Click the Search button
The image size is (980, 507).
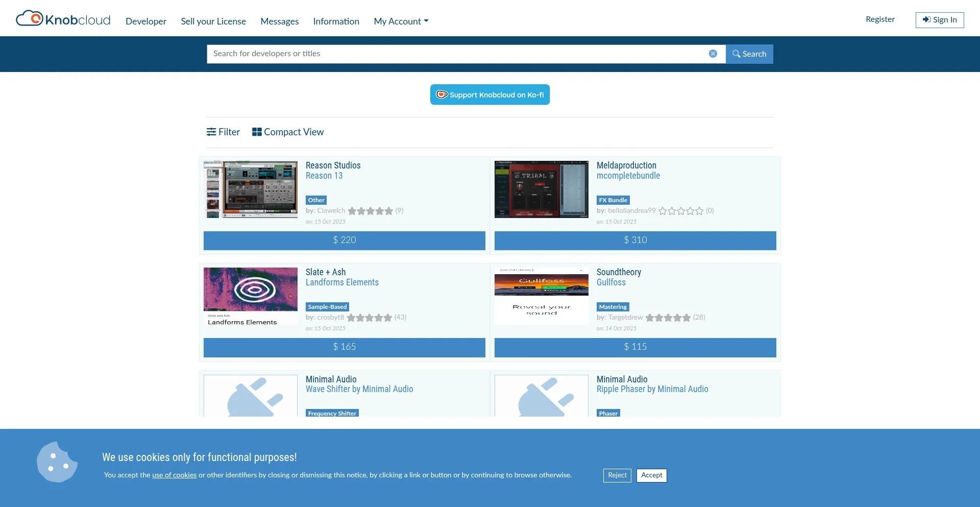point(749,54)
